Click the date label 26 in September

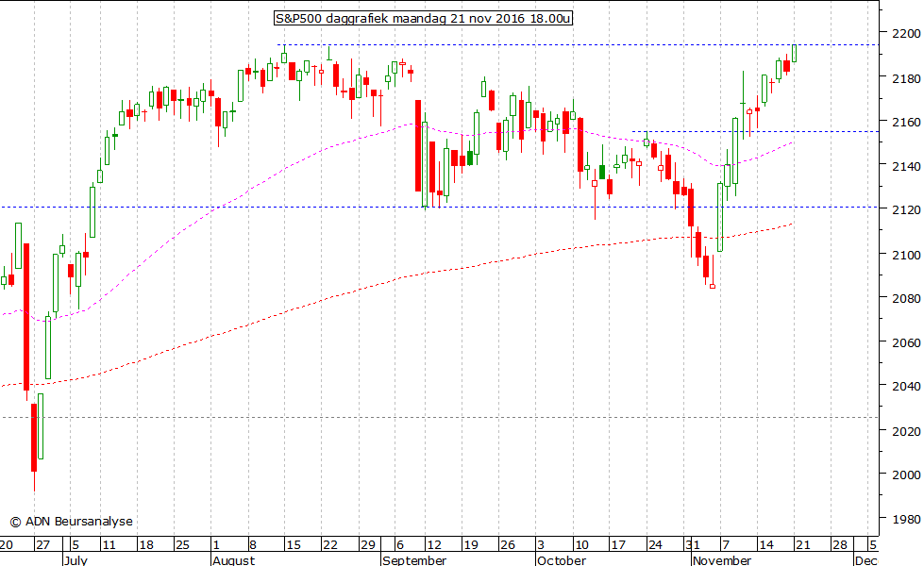pos(508,545)
